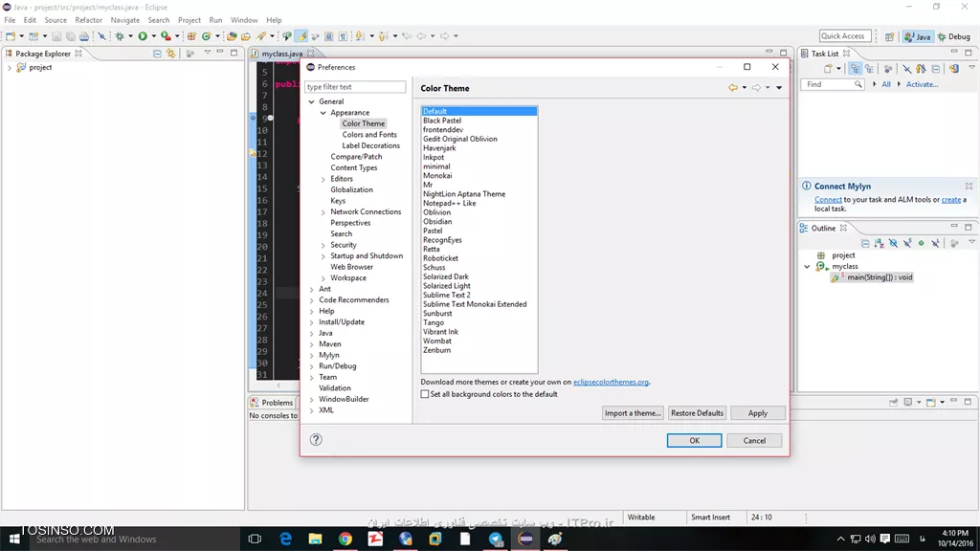Open Run button dropdown arrow
This screenshot has height=551, width=980.
[x=154, y=36]
